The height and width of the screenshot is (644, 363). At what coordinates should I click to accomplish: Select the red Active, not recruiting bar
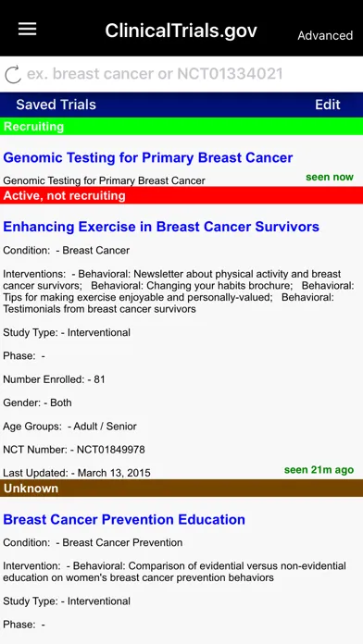point(181,195)
